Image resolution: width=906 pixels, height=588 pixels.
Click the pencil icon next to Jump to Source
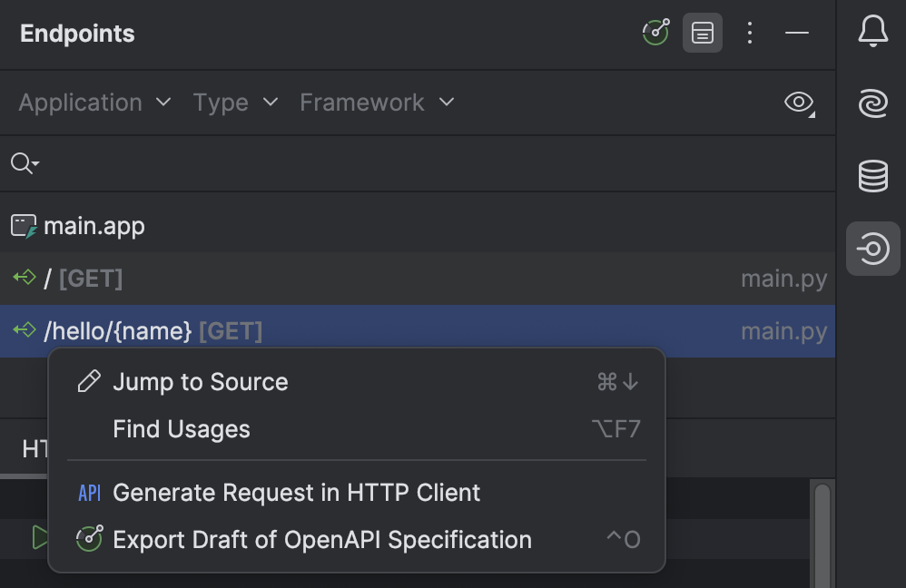pyautogui.click(x=87, y=381)
